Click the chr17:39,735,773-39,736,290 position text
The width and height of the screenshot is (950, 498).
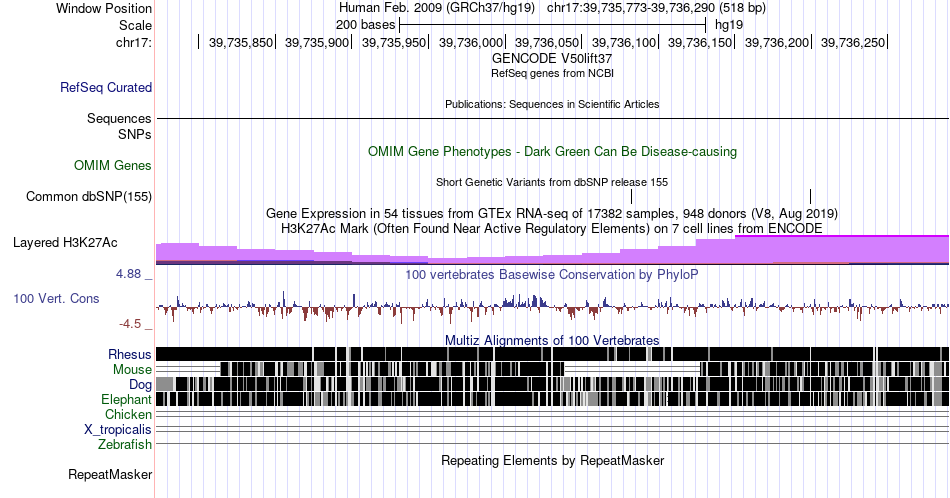656,8
